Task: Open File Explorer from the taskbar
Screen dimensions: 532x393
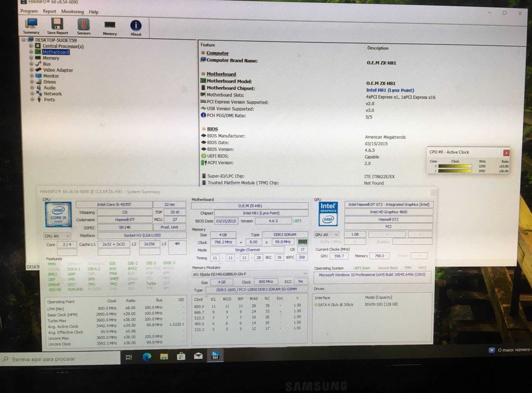Action: click(164, 357)
